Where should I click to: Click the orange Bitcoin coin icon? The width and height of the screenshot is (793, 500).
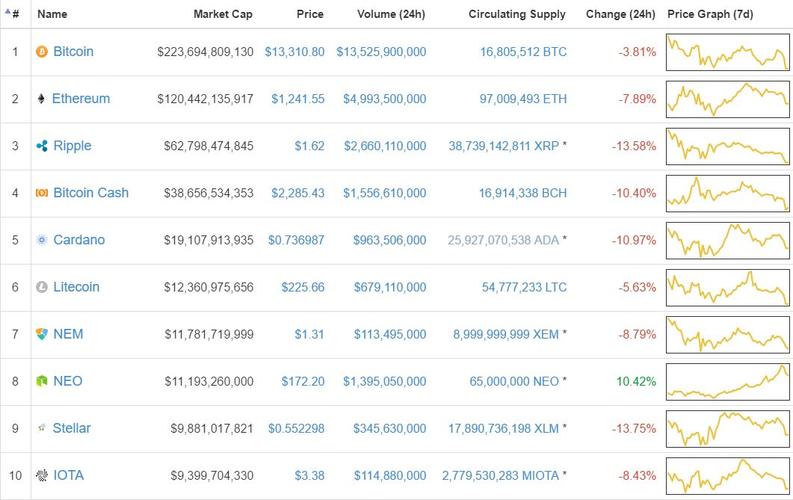[x=41, y=52]
